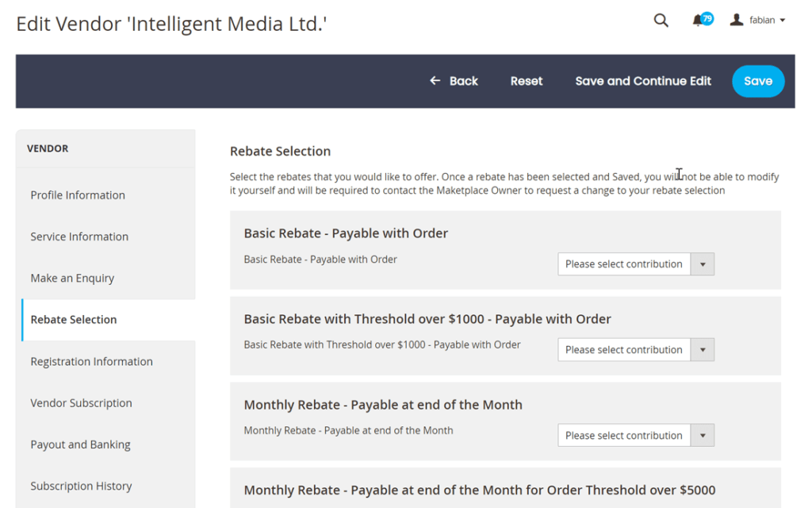Go Back to vendor list

click(x=454, y=81)
